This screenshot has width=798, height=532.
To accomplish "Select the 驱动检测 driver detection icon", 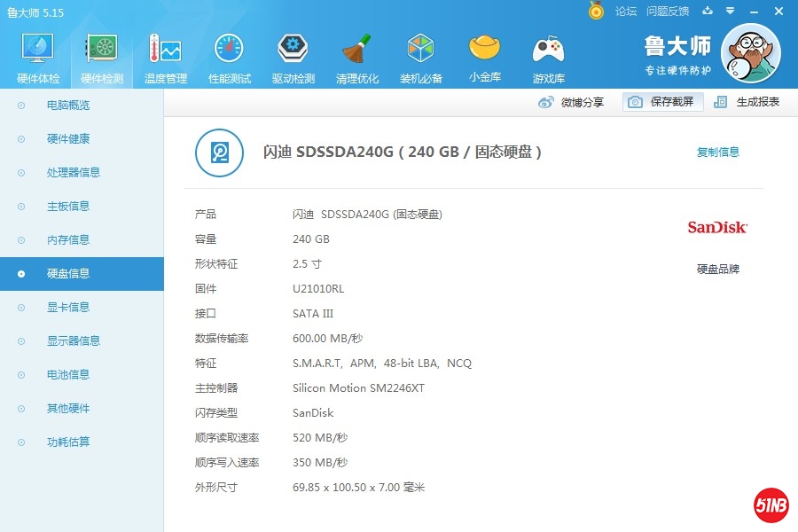I will click(x=293, y=50).
